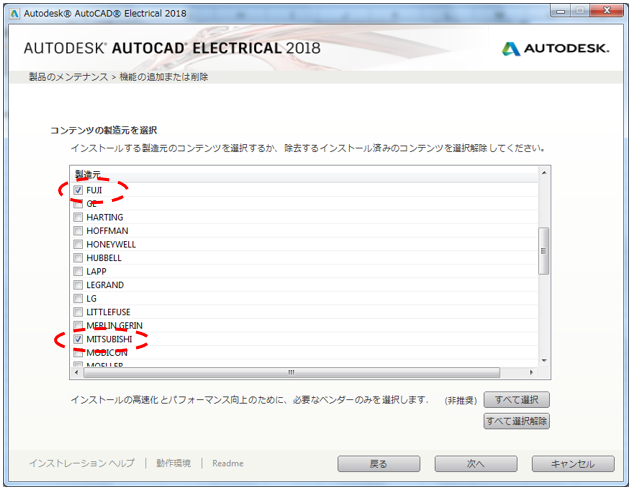Open the Readme link
The width and height of the screenshot is (631, 490).
[x=228, y=463]
